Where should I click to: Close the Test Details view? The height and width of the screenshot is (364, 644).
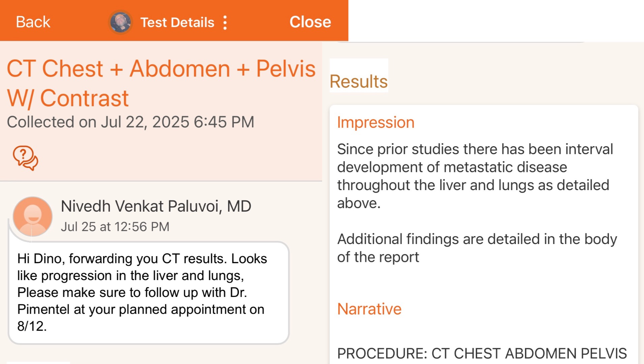pyautogui.click(x=310, y=22)
